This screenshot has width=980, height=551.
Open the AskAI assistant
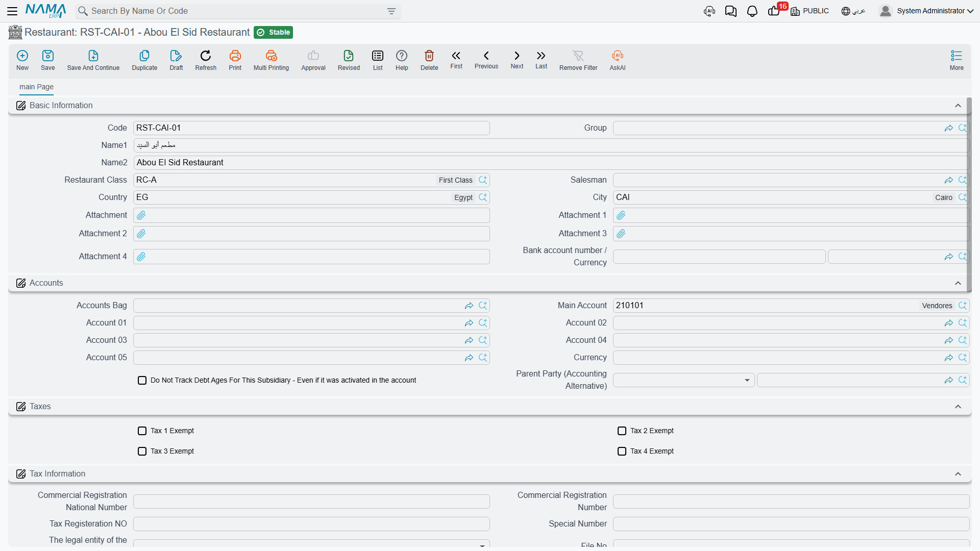618,60
